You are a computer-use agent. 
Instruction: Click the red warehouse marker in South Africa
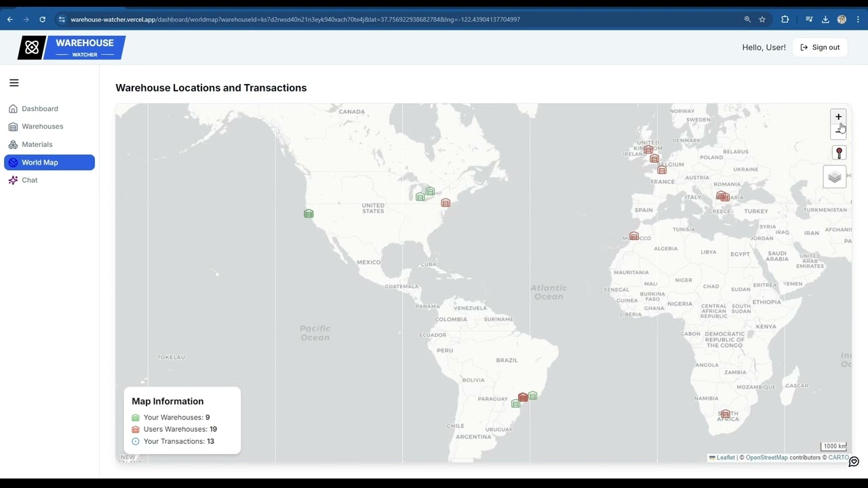tap(725, 413)
